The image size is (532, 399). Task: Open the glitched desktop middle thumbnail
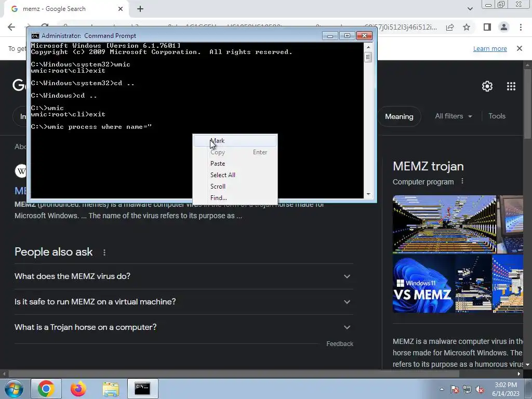tap(473, 284)
